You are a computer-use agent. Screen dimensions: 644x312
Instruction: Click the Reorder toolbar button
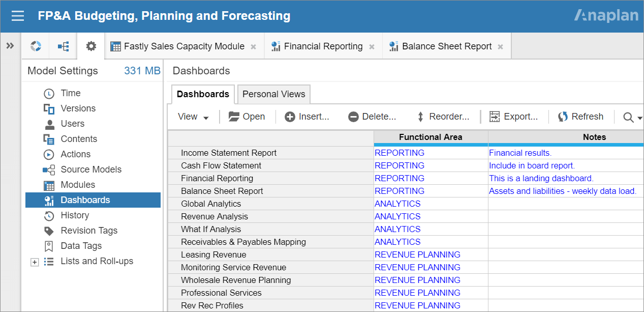click(x=443, y=117)
